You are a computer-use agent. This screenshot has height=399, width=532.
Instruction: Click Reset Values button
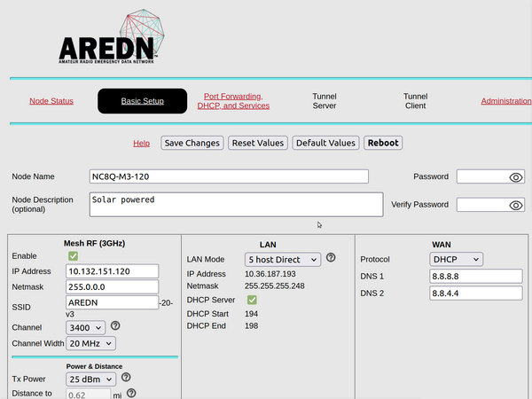click(258, 143)
